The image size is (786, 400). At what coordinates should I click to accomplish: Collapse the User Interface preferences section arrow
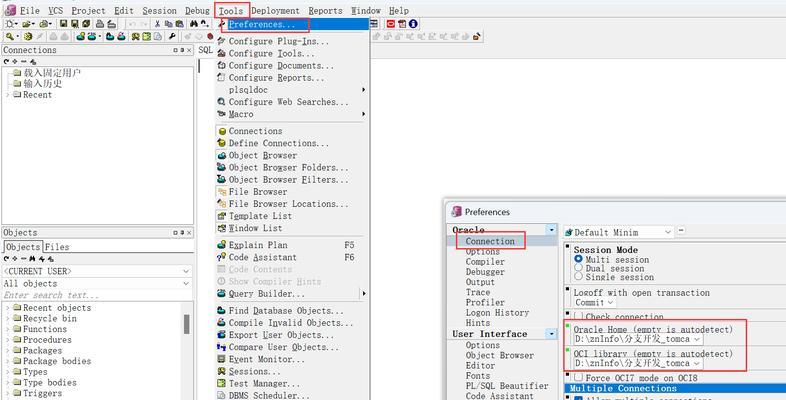pyautogui.click(x=552, y=334)
